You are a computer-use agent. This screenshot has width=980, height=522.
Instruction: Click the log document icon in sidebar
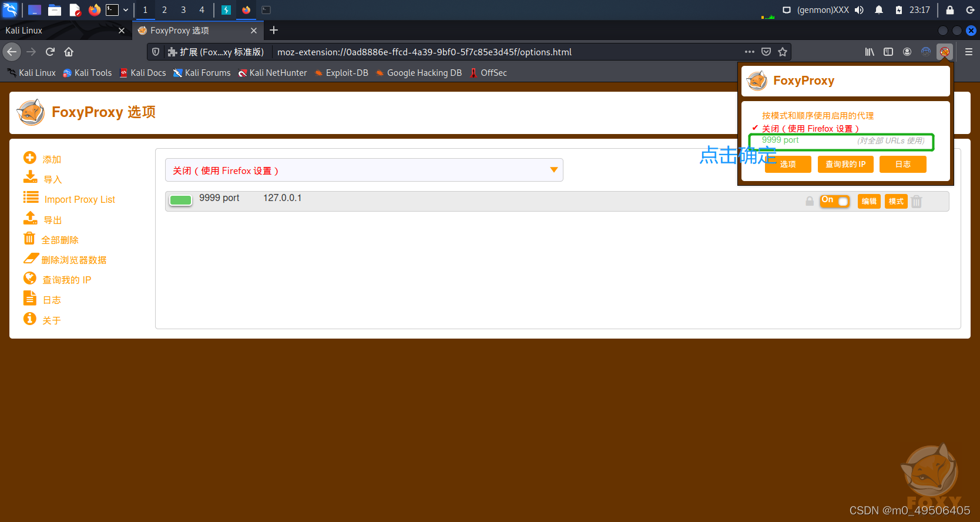click(30, 298)
